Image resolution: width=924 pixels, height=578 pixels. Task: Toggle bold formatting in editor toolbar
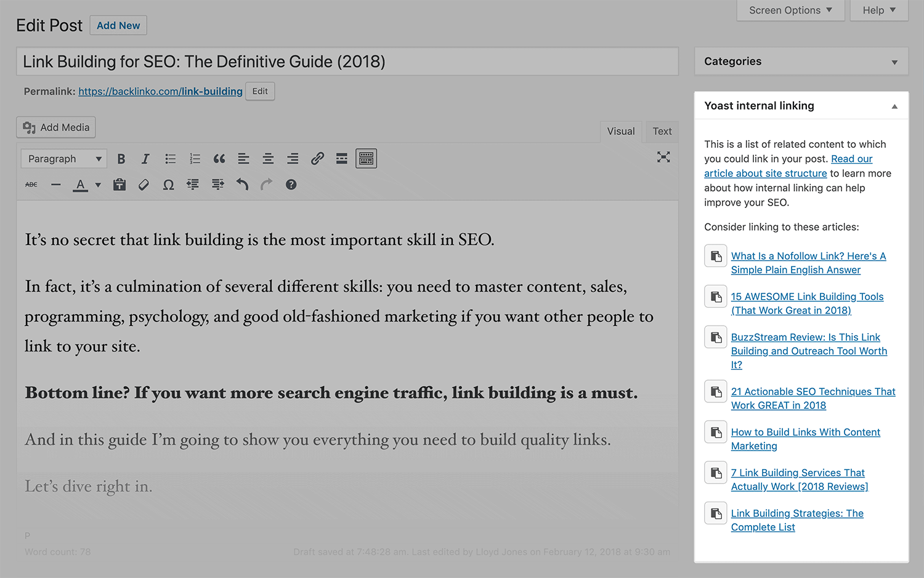pos(121,159)
